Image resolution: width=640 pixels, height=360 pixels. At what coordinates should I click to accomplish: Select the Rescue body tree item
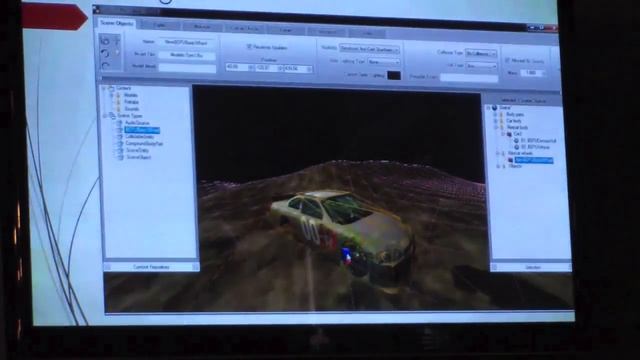518,128
